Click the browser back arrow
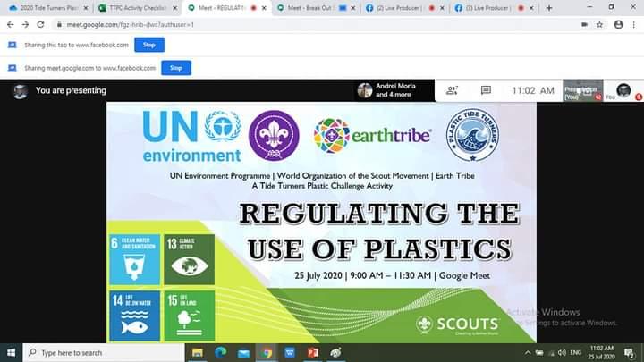Viewport: 644px width, 362px height. pyautogui.click(x=10, y=25)
